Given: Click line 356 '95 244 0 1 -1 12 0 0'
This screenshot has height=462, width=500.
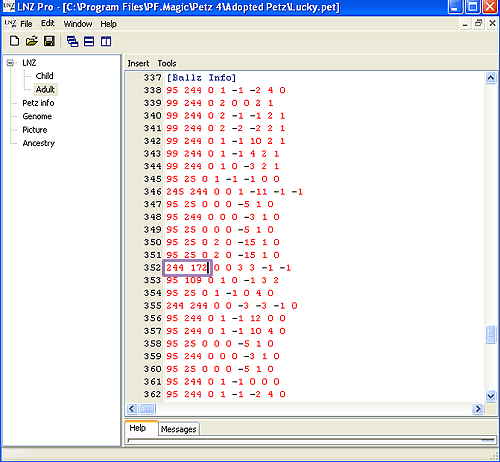Looking at the screenshot, I should click(226, 318).
